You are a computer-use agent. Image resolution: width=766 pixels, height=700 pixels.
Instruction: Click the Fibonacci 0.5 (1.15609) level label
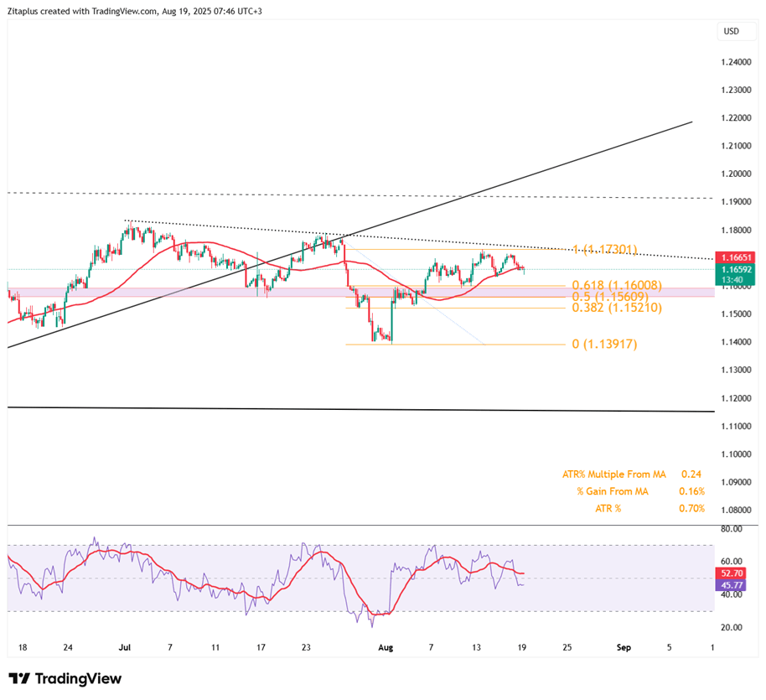tap(612, 297)
